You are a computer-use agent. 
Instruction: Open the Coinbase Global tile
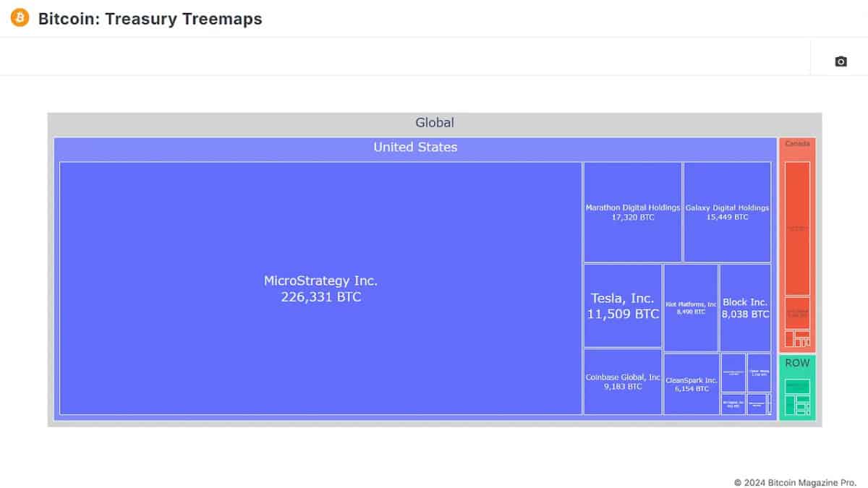(x=622, y=382)
